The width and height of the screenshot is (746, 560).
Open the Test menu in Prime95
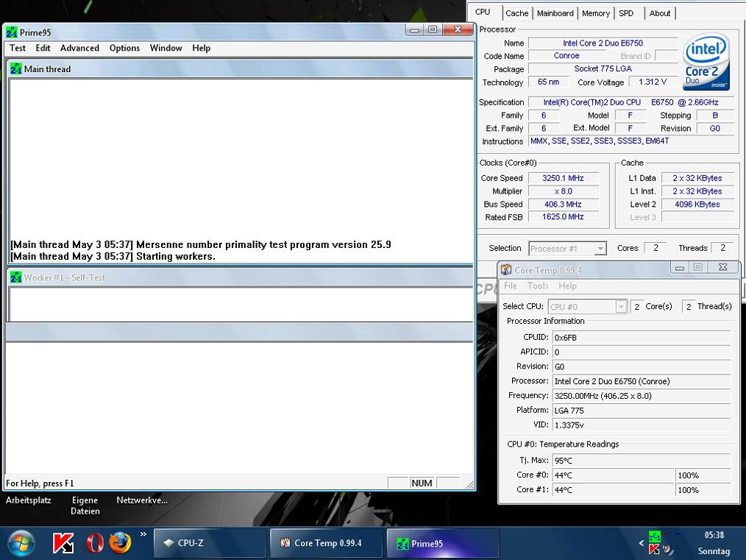[x=17, y=48]
